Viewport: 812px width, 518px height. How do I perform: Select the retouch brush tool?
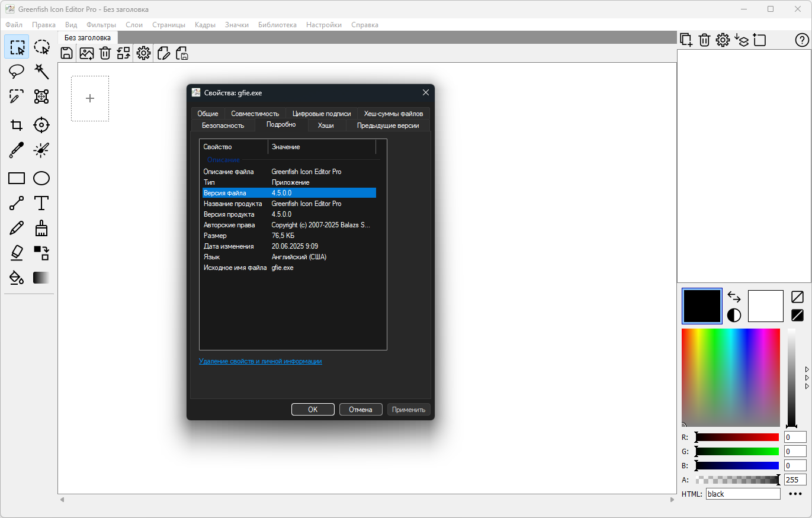(41, 150)
